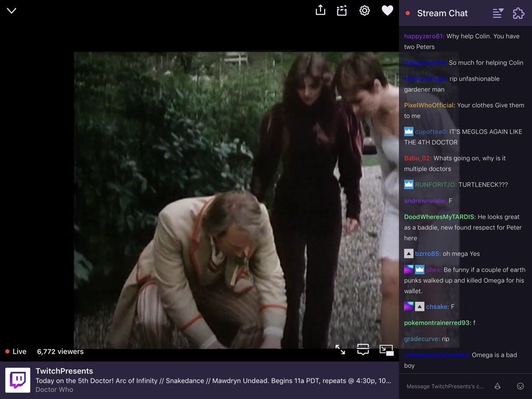Open the chat settings list icon

498,13
